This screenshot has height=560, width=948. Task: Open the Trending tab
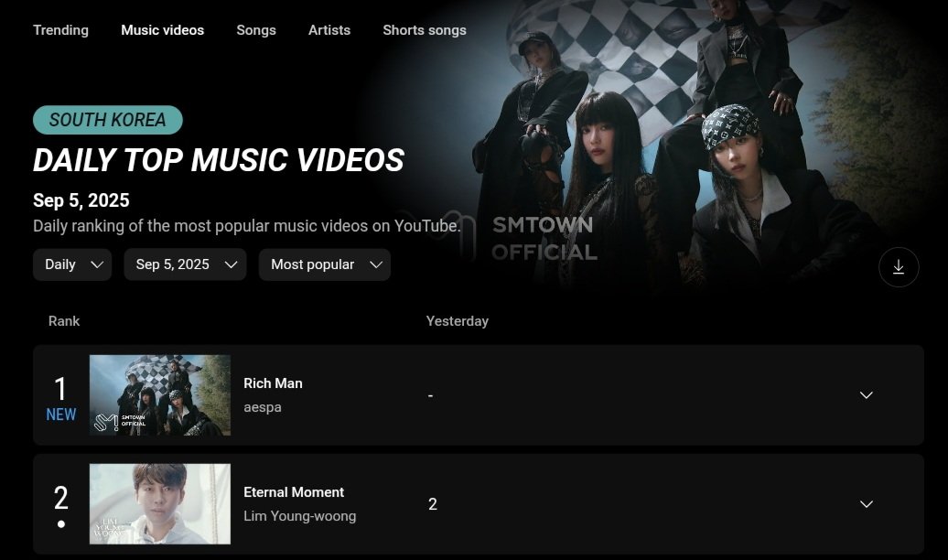coord(60,30)
